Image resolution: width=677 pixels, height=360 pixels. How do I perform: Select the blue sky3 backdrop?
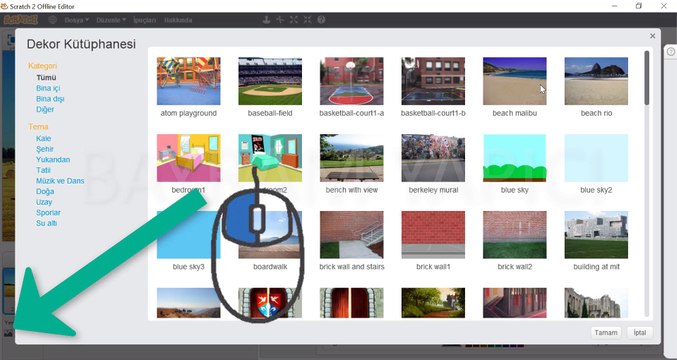click(189, 235)
